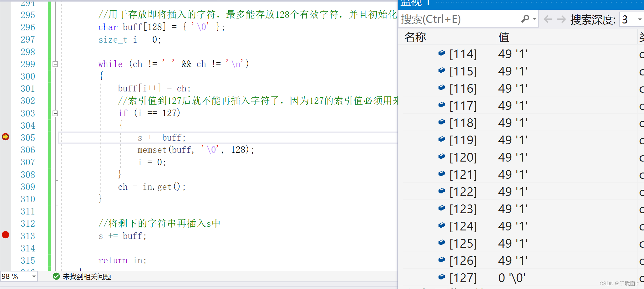Click the current breakpoint marker on line 305
This screenshot has width=644, height=289.
click(x=6, y=137)
